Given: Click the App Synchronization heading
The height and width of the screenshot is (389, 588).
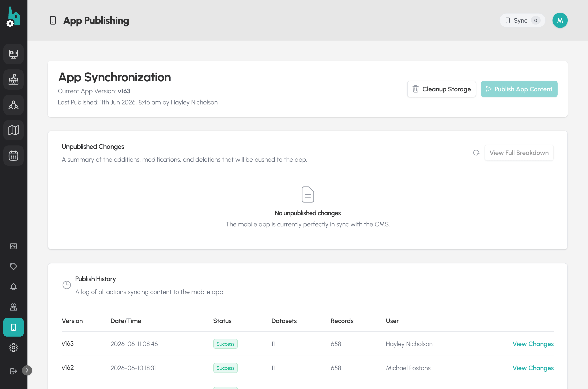Looking at the screenshot, I should [114, 77].
